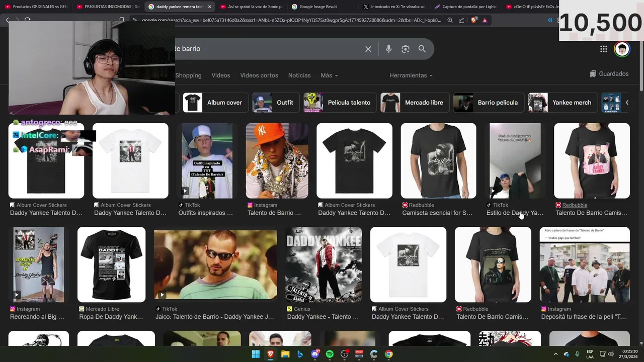Open Bing icon in taskbar
The height and width of the screenshot is (362, 644).
[300, 354]
